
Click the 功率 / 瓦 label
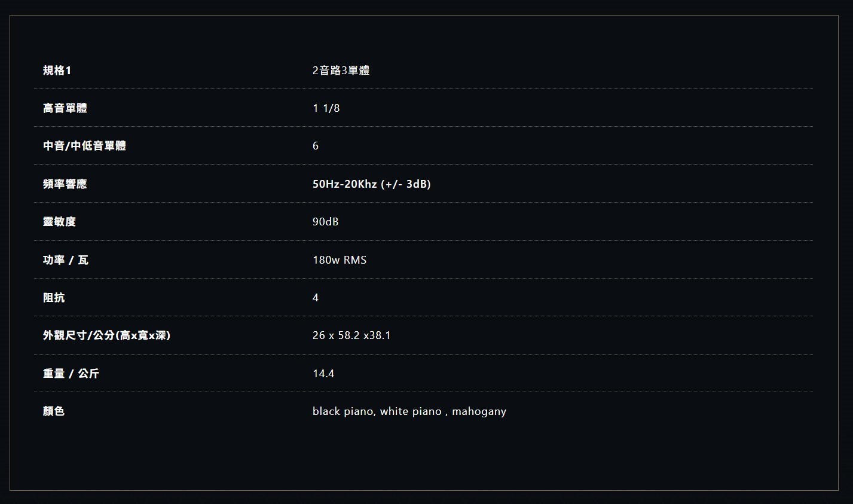(x=66, y=260)
